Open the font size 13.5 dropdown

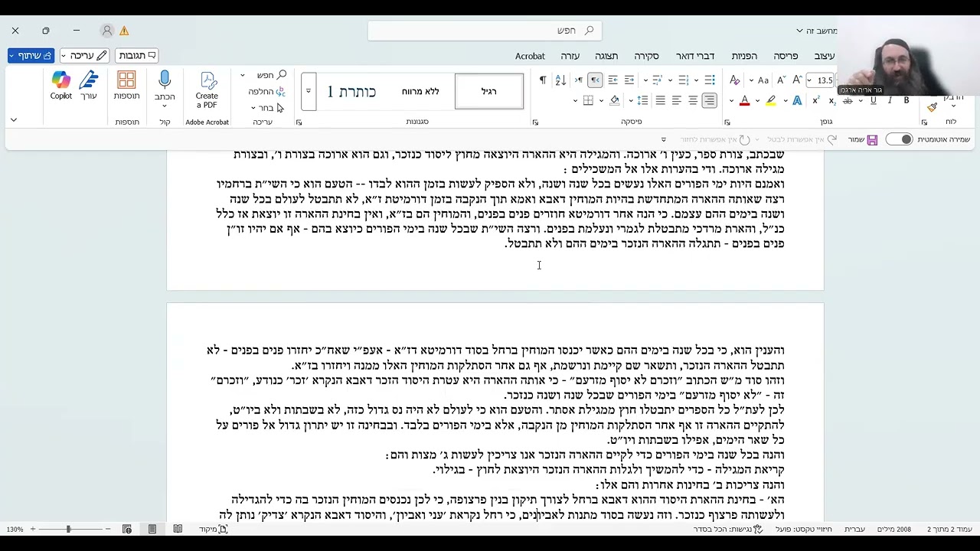coord(810,80)
